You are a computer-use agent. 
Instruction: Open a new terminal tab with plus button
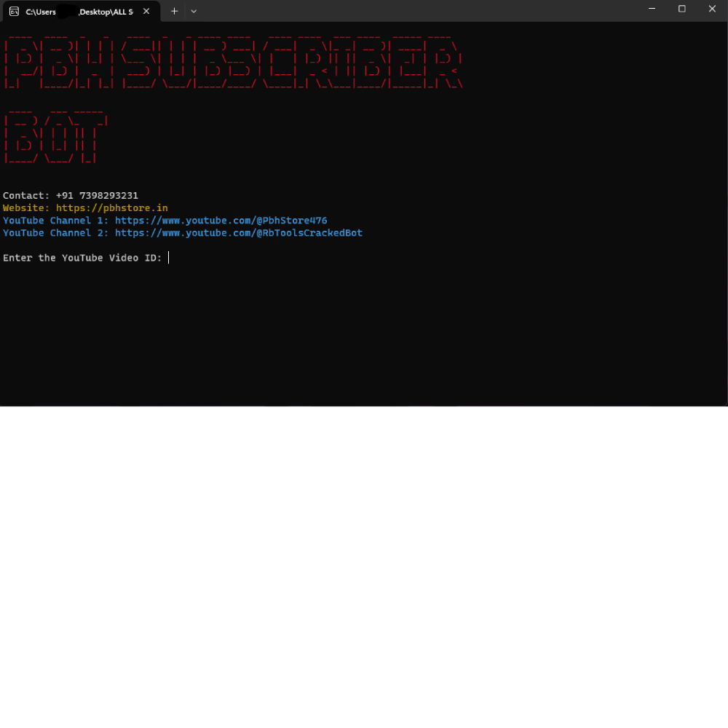coord(174,11)
